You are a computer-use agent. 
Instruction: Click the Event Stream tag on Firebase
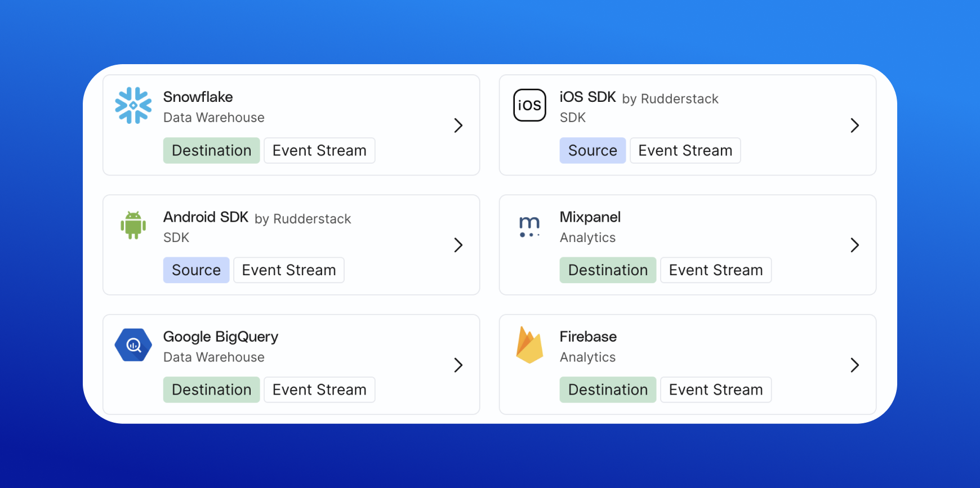(x=716, y=389)
